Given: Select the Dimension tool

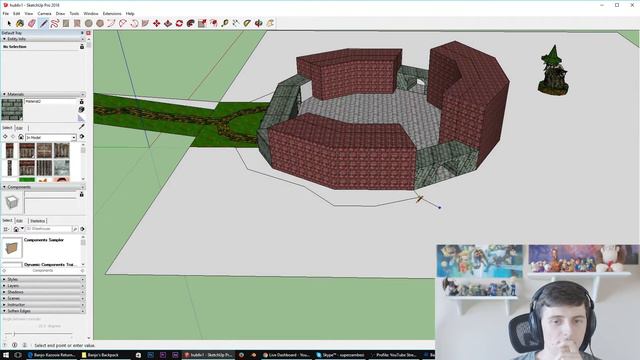Looking at the screenshot, I should (x=236, y=24).
